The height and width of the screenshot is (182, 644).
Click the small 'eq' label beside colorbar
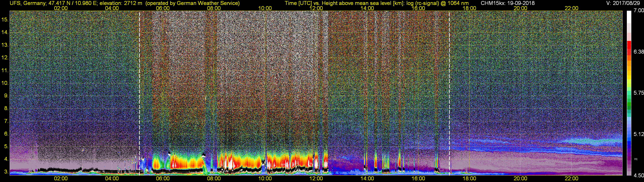[636, 159]
